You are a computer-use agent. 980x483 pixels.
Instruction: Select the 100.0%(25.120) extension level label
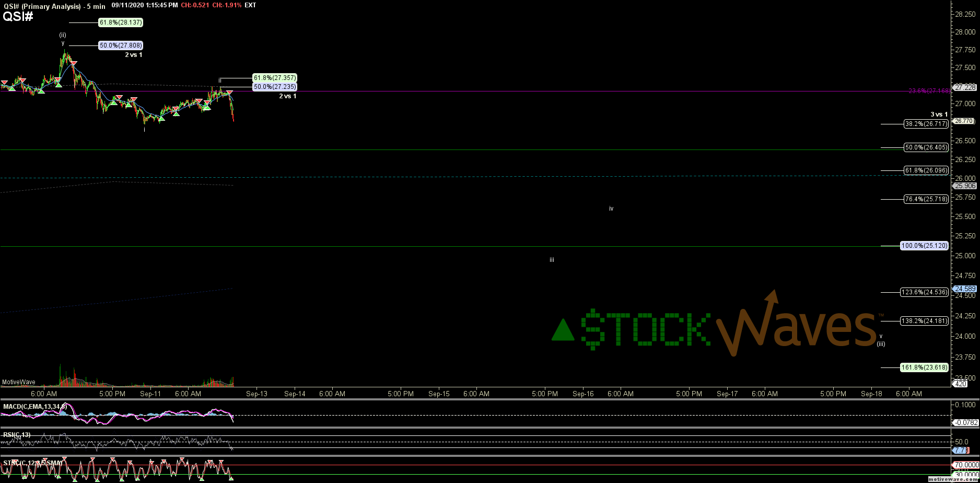point(924,246)
